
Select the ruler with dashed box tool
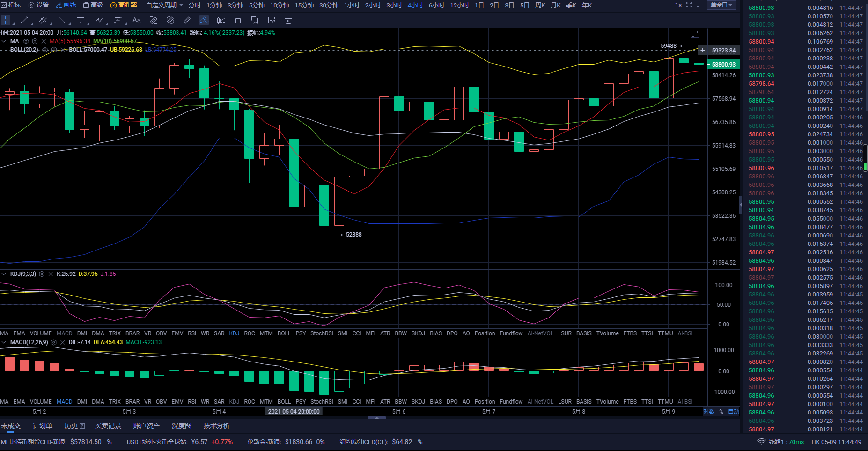tap(154, 20)
